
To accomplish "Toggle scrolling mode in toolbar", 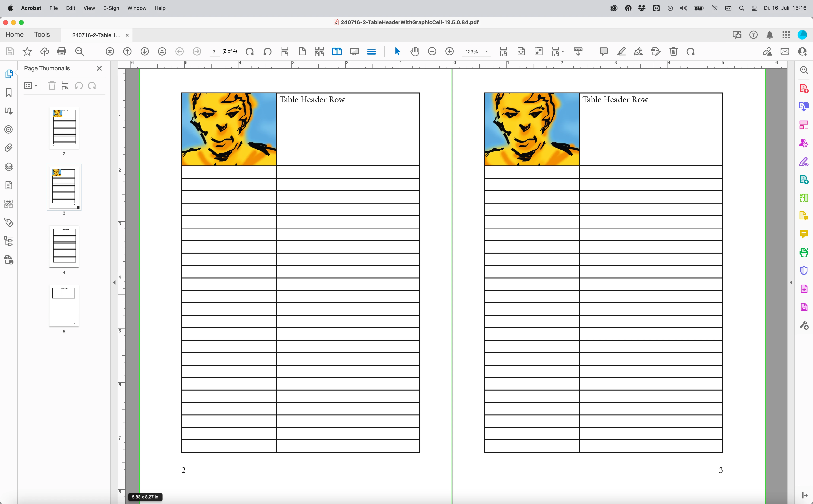I will (371, 51).
